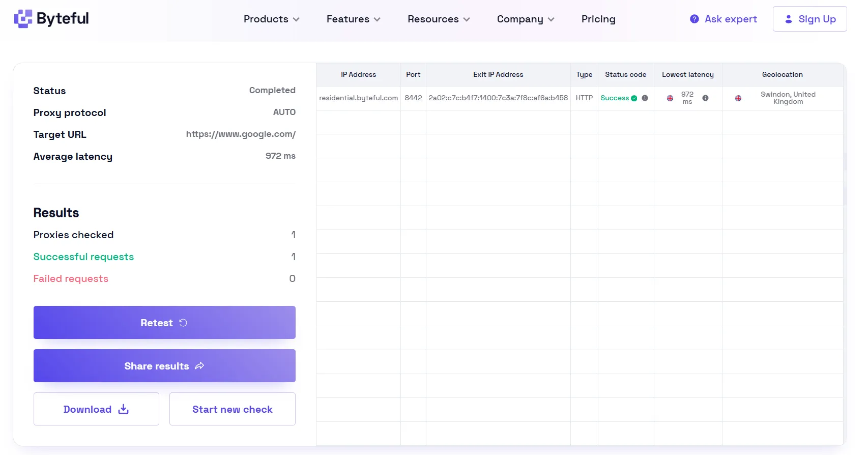Screen dimensions: 868x455
Task: Expand the Features dropdown chevron
Action: click(x=377, y=19)
